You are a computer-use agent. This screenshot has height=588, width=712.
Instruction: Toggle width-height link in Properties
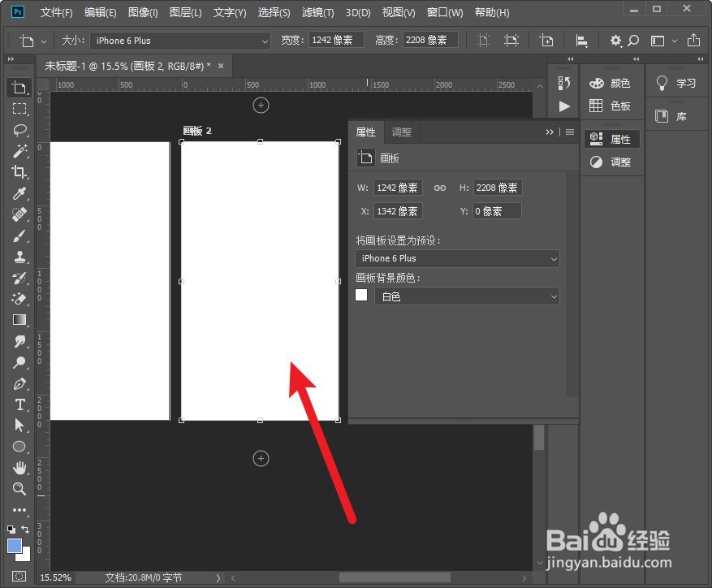(439, 188)
